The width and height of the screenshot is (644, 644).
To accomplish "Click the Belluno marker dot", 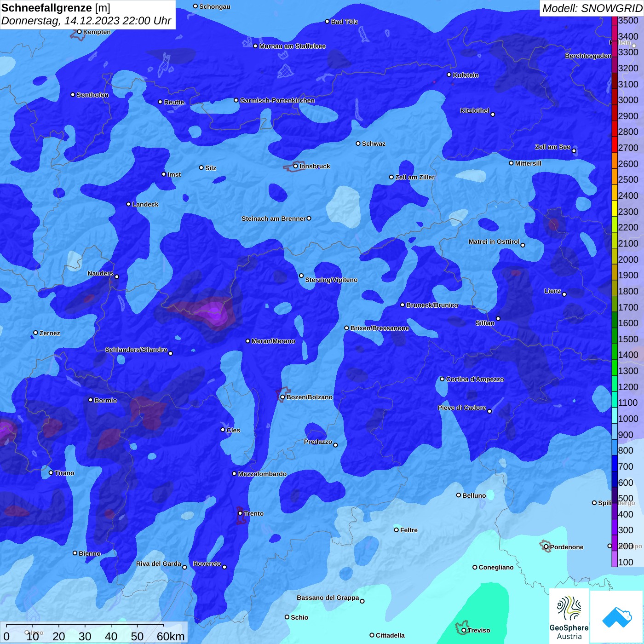I will 458,495.
